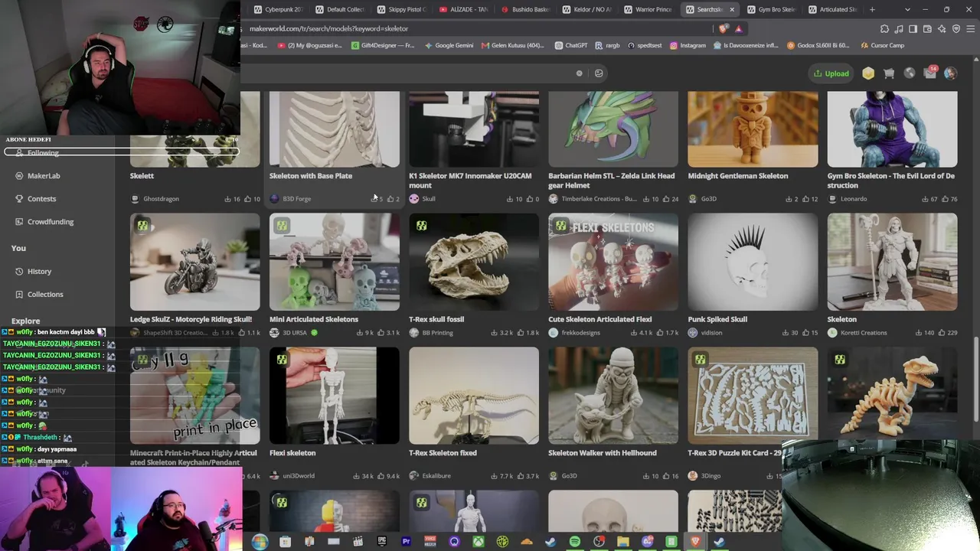The height and width of the screenshot is (551, 980).
Task: Clear the search field with the X icon
Action: click(579, 73)
